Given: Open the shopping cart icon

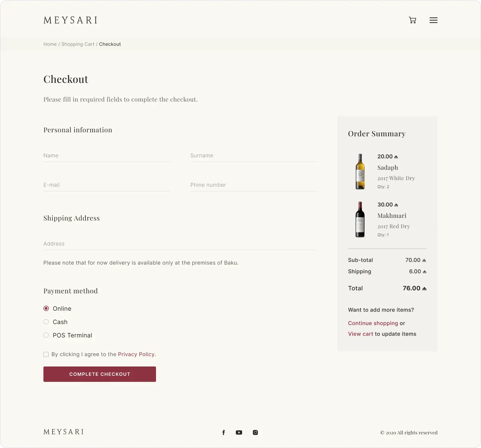Looking at the screenshot, I should click(x=413, y=20).
